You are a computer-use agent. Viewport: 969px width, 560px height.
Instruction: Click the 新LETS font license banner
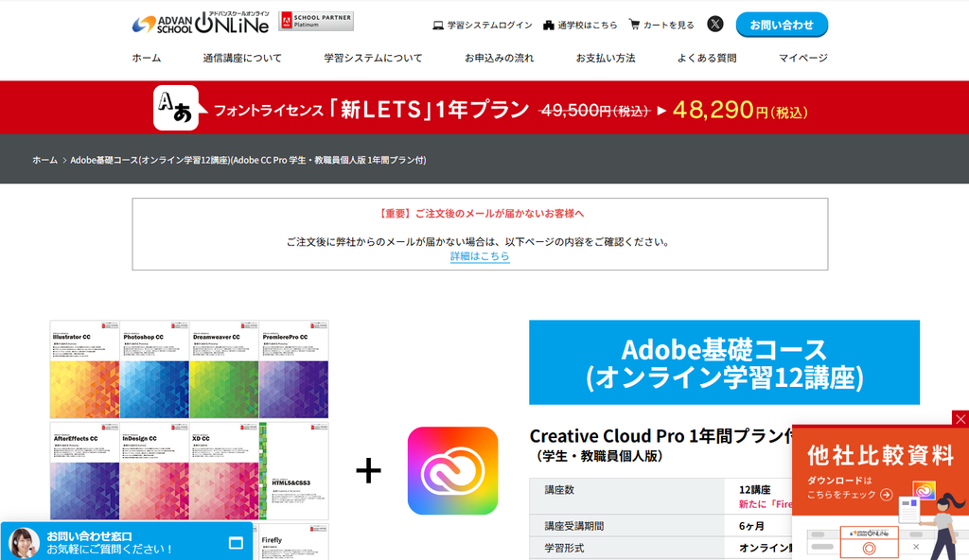click(x=484, y=108)
